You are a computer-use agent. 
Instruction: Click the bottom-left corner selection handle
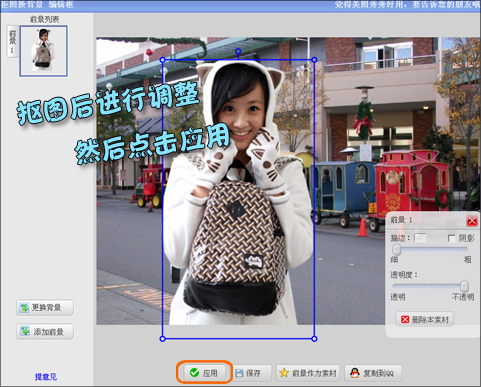[x=162, y=339]
